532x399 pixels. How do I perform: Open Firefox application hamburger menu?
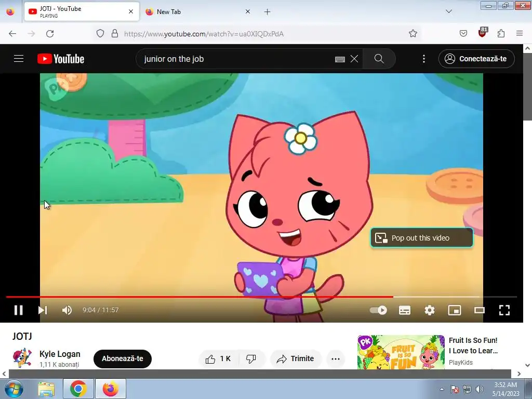pos(520,33)
